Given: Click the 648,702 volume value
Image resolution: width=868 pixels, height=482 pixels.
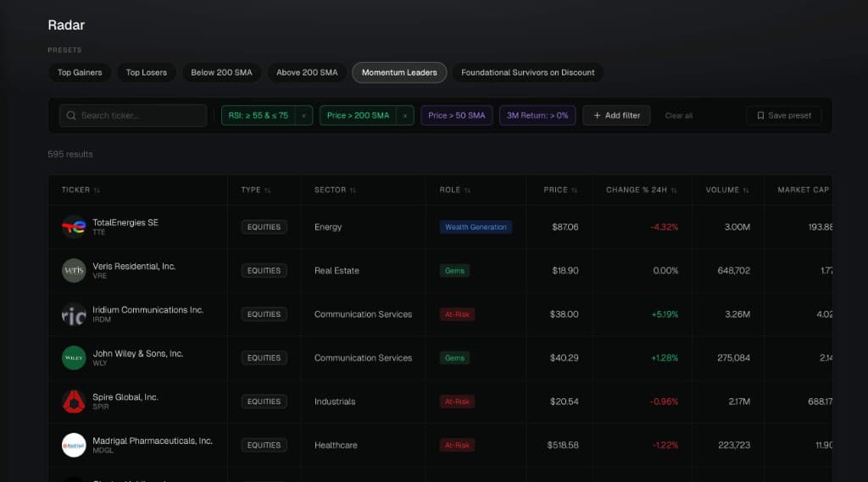Looking at the screenshot, I should [733, 270].
